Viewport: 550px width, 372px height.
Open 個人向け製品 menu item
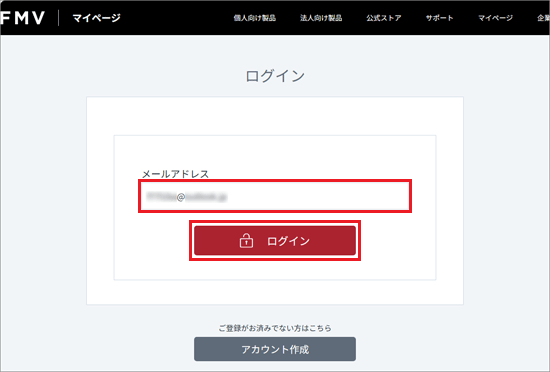[255, 18]
